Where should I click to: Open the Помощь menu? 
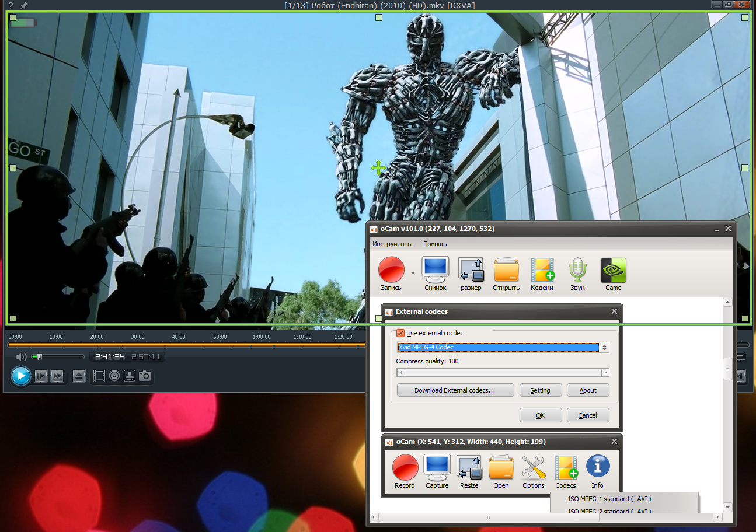pyautogui.click(x=435, y=244)
